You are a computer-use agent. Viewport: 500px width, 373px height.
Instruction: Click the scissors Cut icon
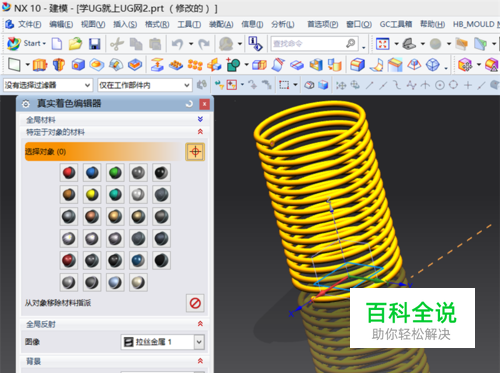pos(117,44)
